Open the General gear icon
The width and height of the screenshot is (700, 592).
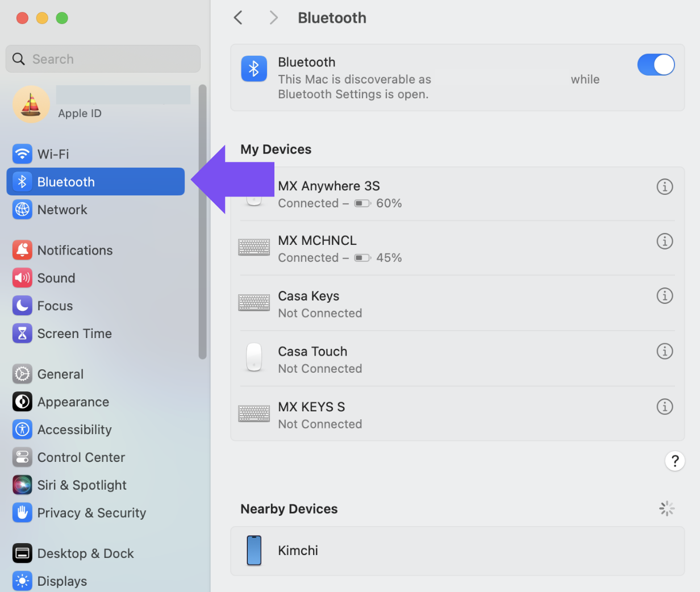(x=22, y=374)
